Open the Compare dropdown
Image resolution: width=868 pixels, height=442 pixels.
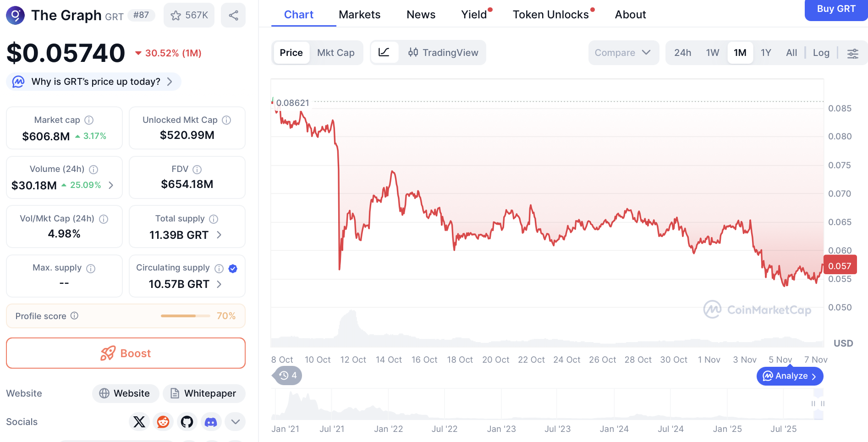pos(623,53)
